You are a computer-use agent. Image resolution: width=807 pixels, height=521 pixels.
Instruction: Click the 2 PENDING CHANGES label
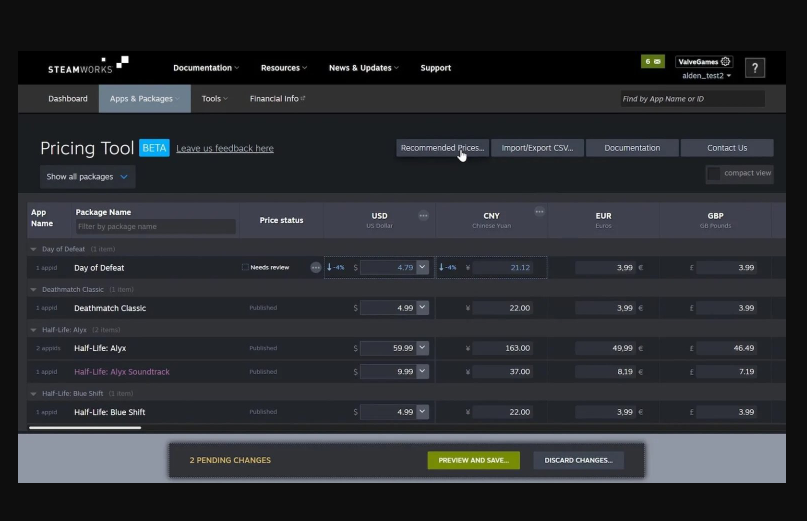(230, 460)
